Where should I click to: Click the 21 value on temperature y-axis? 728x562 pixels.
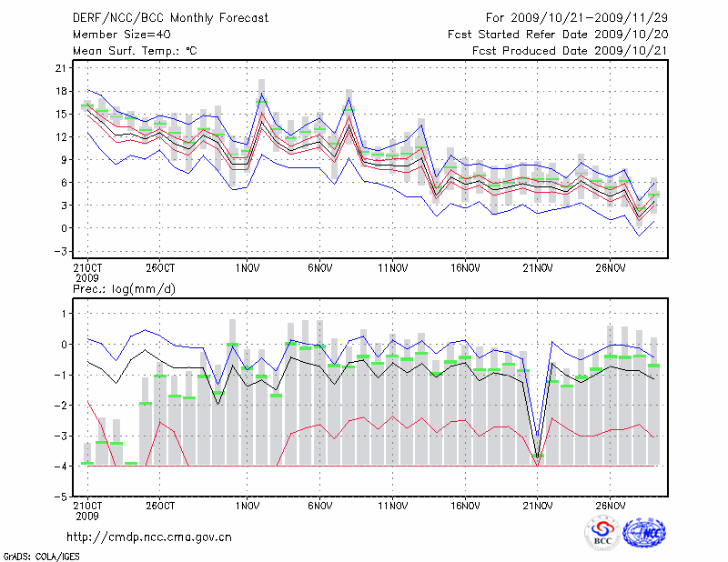62,68
